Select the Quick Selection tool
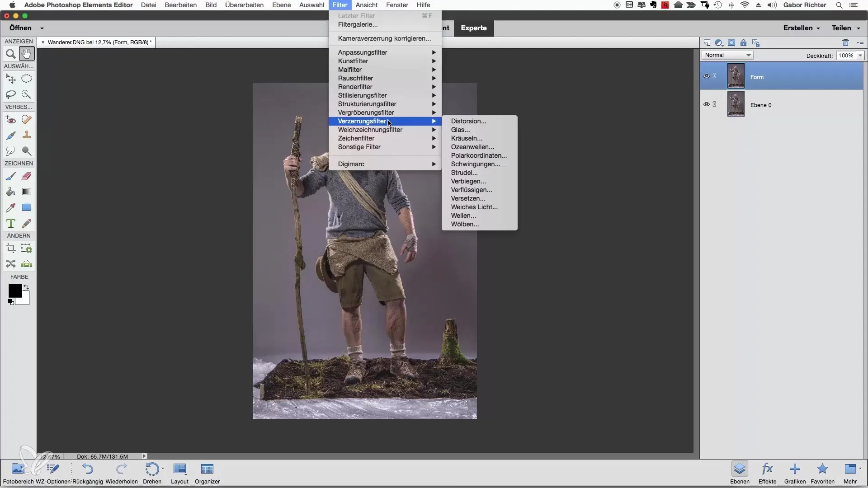 (x=27, y=94)
